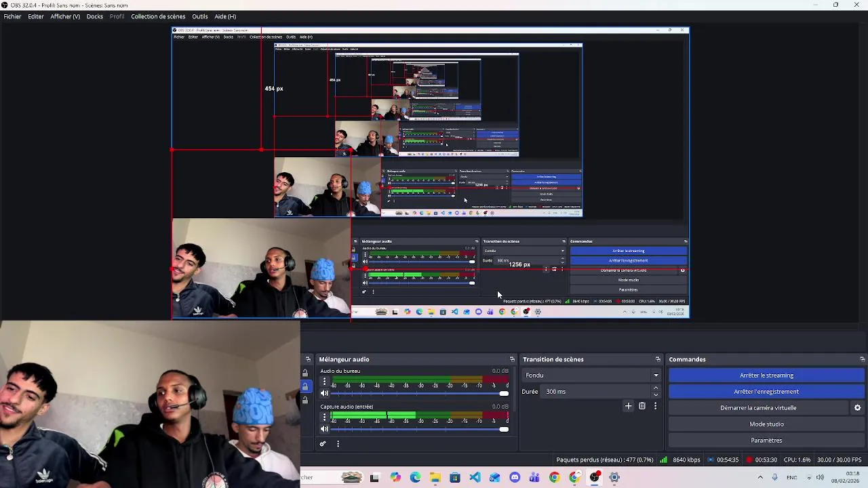Open Microsoft Store from the taskbar
Viewport: 868px width, 488px height.
tap(455, 478)
